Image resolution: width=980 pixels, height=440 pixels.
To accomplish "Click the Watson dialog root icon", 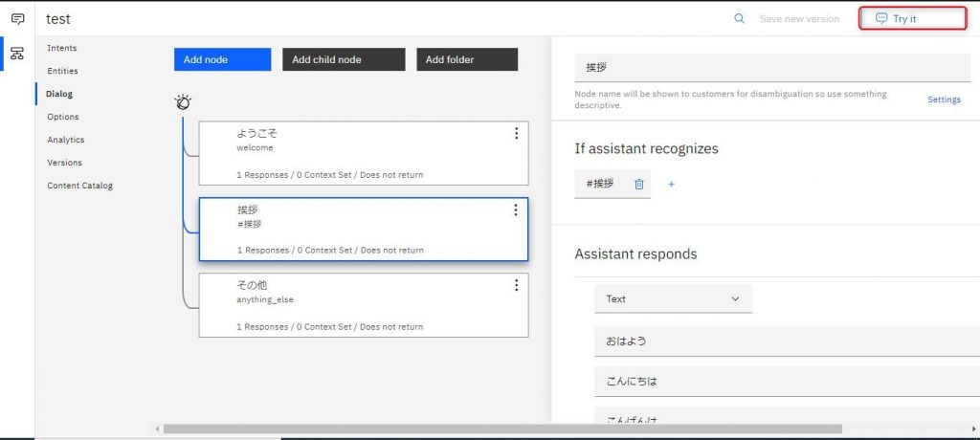I will (x=183, y=102).
